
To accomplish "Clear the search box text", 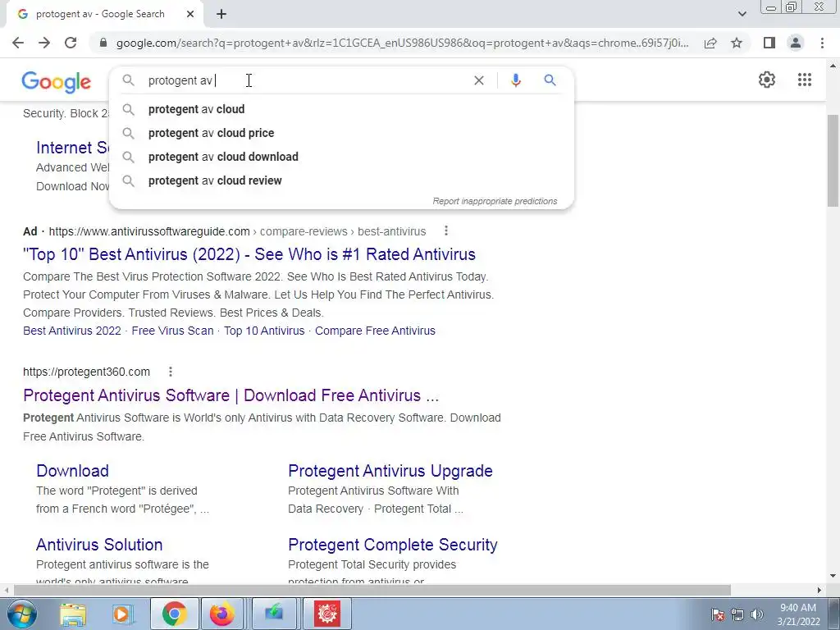I will coord(479,80).
